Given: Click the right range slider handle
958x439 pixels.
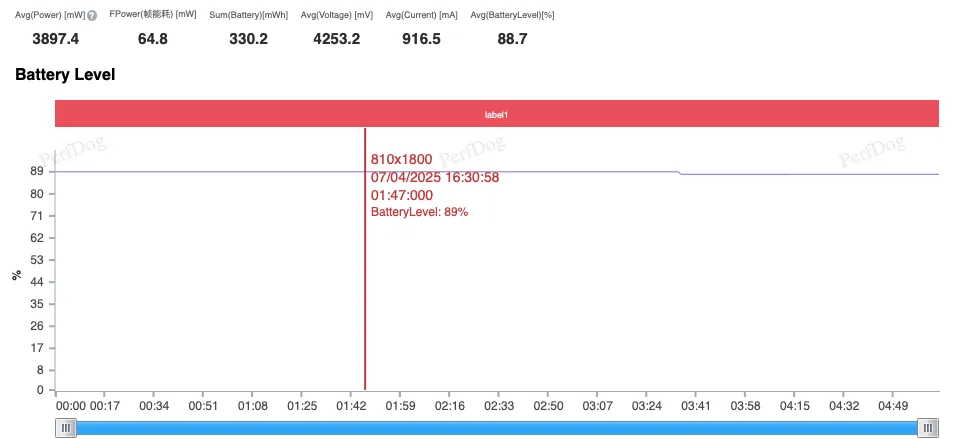Looking at the screenshot, I should pos(928,428).
